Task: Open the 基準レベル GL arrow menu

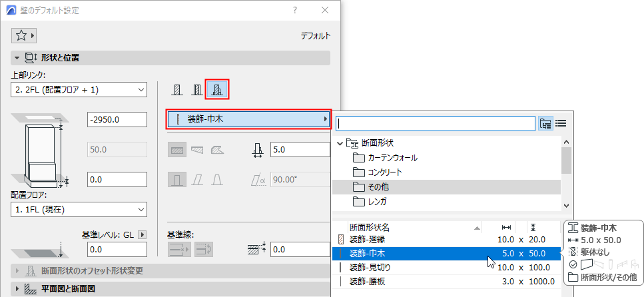Action: 142,234
